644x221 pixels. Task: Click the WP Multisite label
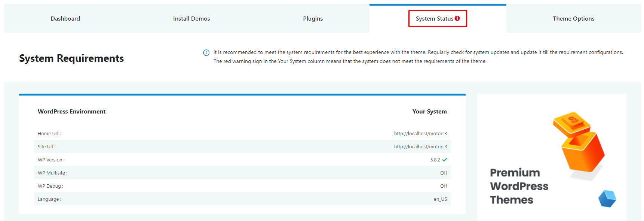tap(53, 173)
